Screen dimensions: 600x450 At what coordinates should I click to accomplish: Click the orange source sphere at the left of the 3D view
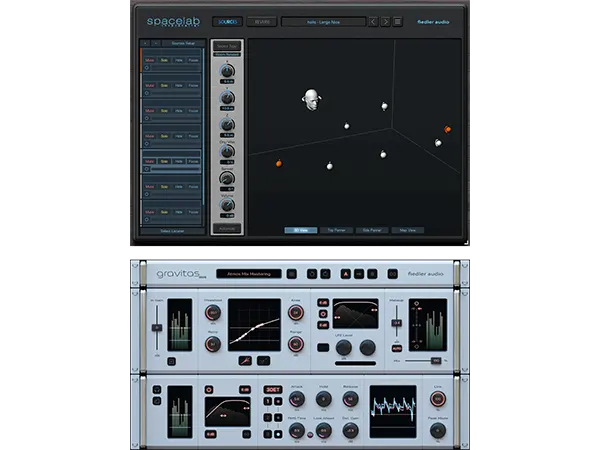click(279, 163)
